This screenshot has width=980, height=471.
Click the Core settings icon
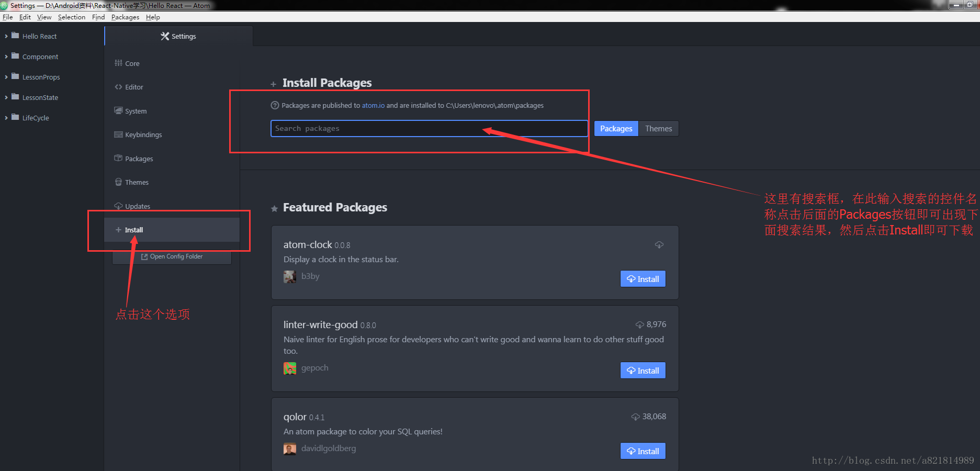pyautogui.click(x=118, y=63)
